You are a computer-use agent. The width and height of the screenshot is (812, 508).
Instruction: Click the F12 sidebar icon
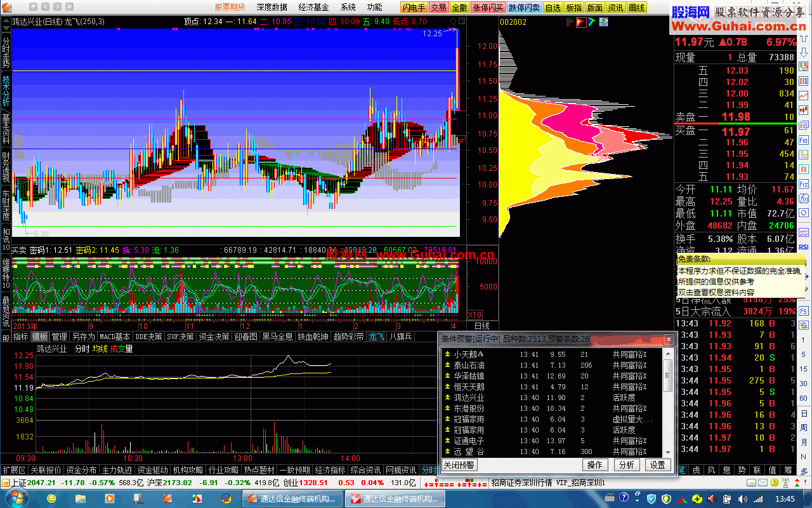tap(804, 184)
